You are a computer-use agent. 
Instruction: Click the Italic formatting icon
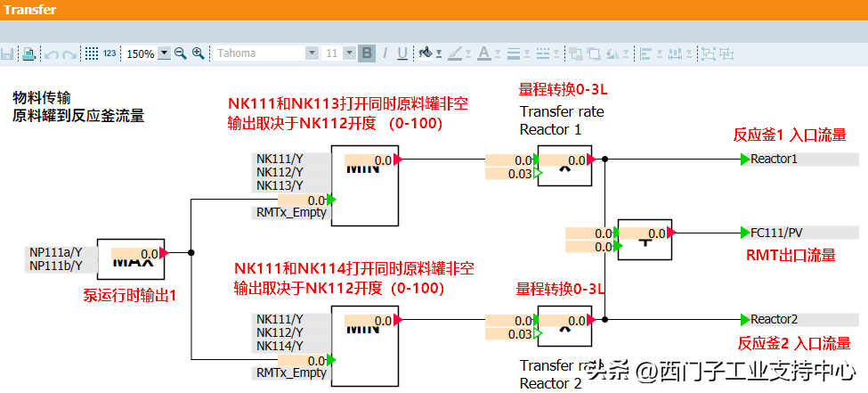[385, 53]
